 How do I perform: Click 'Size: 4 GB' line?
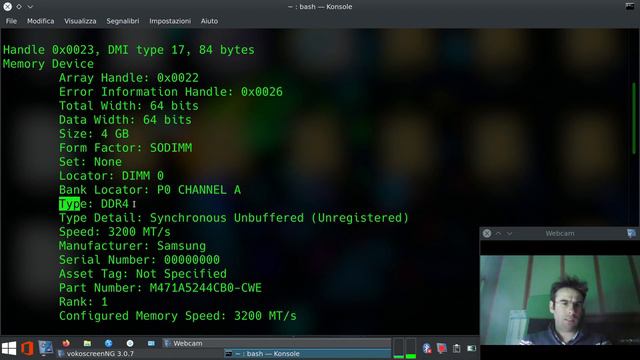coord(93,133)
